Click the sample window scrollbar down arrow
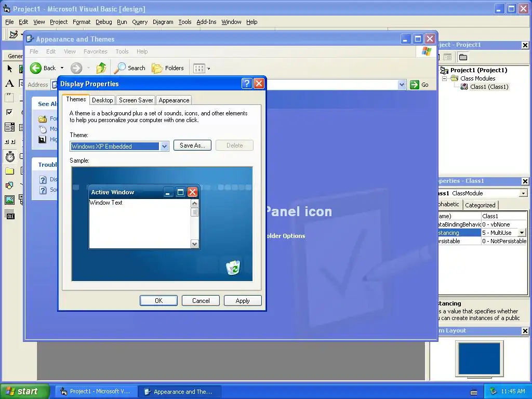This screenshot has height=399, width=532. click(194, 244)
